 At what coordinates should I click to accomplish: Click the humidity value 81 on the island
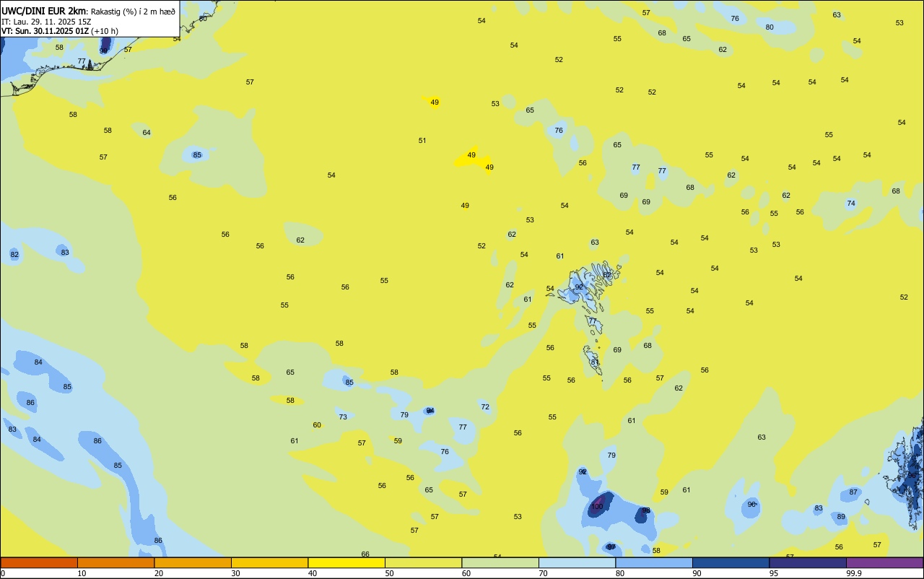point(595,362)
